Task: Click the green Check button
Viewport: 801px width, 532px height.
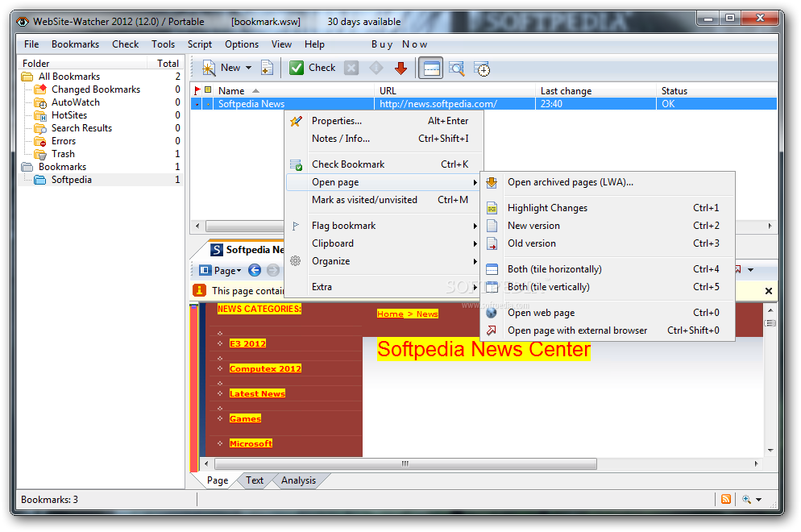Action: click(x=313, y=68)
